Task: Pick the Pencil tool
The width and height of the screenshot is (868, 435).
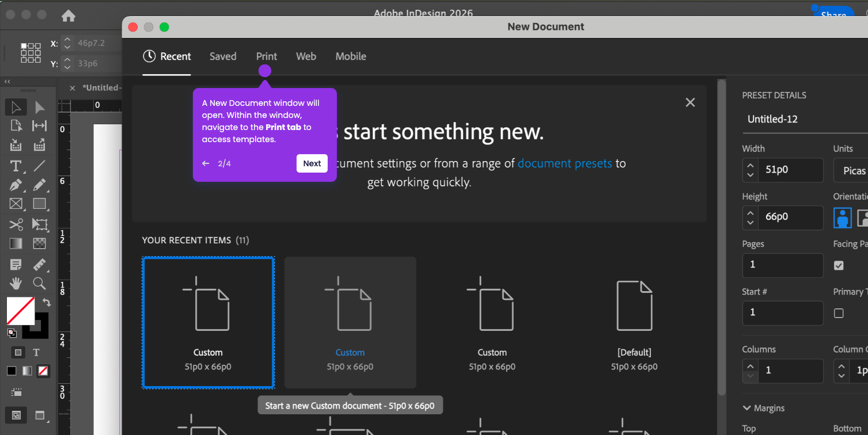Action: pos(40,185)
